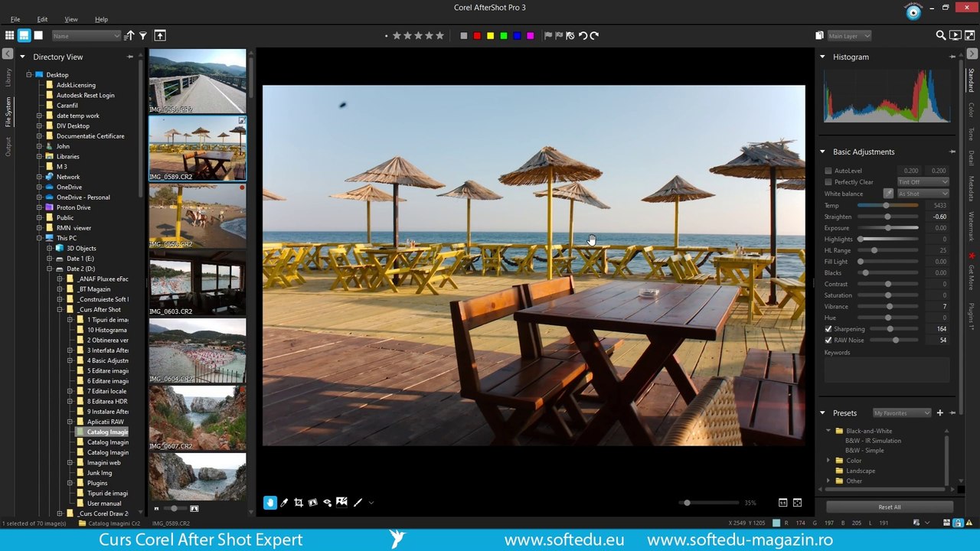Open the filter funnel icon
The height and width of the screenshot is (551, 980).
click(143, 35)
